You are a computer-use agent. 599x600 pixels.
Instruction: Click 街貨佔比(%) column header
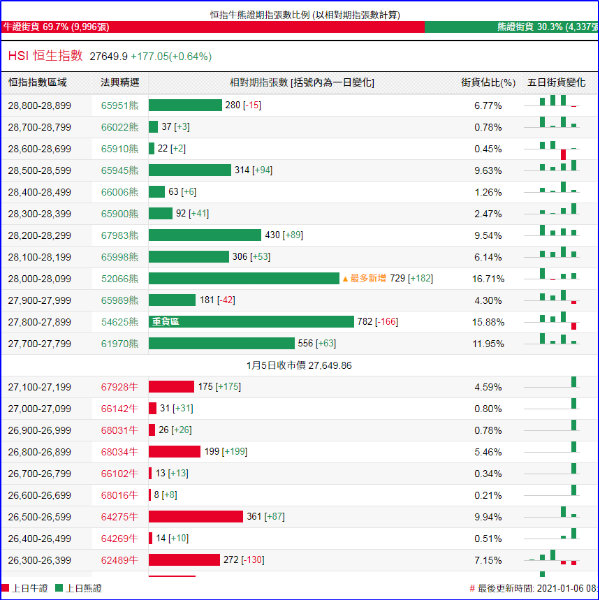pyautogui.click(x=488, y=83)
